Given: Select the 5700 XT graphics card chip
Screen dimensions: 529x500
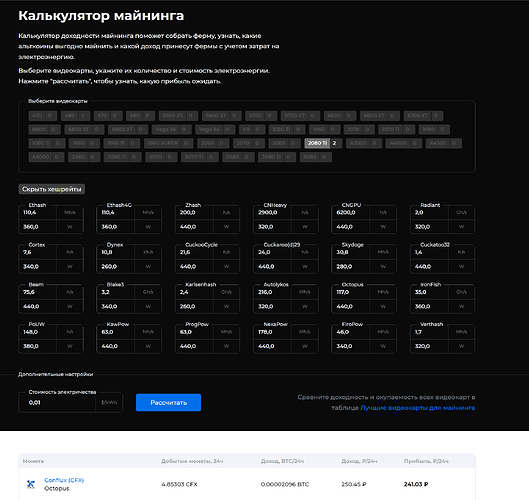Looking at the screenshot, I should point(295,116).
